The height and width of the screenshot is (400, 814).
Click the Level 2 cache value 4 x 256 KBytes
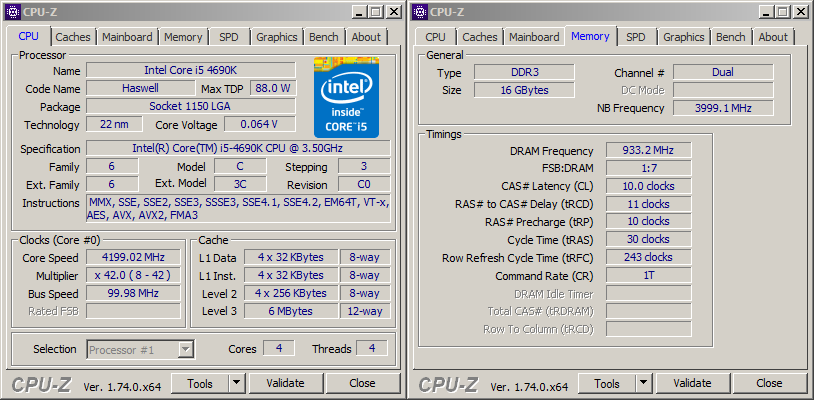click(290, 293)
